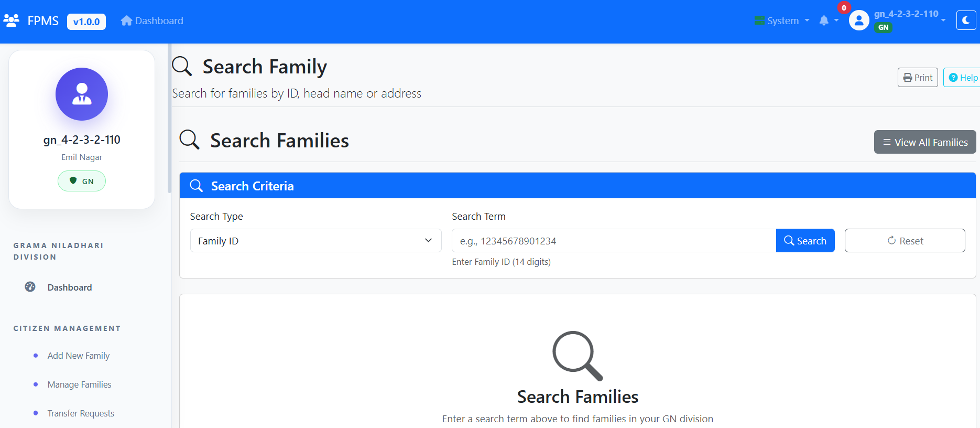The height and width of the screenshot is (428, 980).
Task: Click the Search Term input field
Action: coord(614,241)
